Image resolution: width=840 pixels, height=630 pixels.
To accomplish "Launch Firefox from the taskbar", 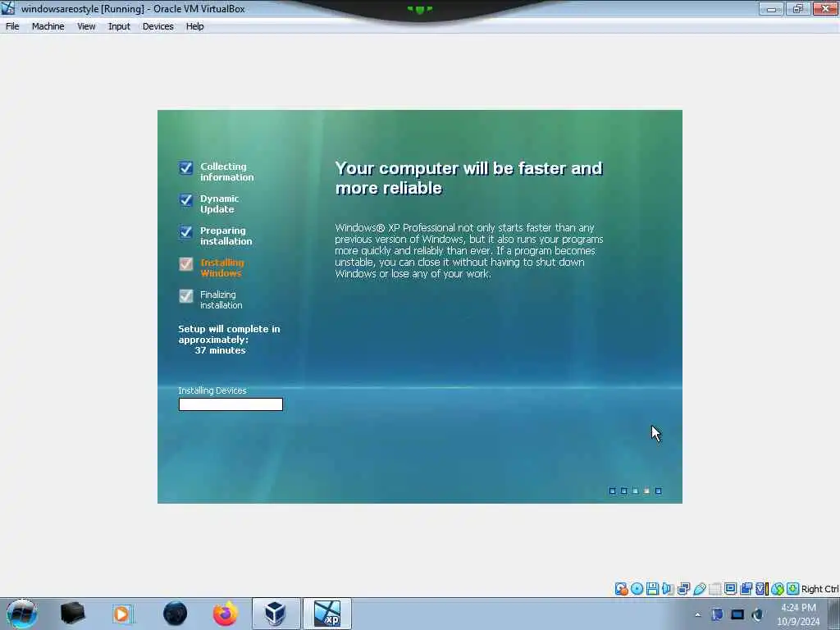I will tap(226, 614).
